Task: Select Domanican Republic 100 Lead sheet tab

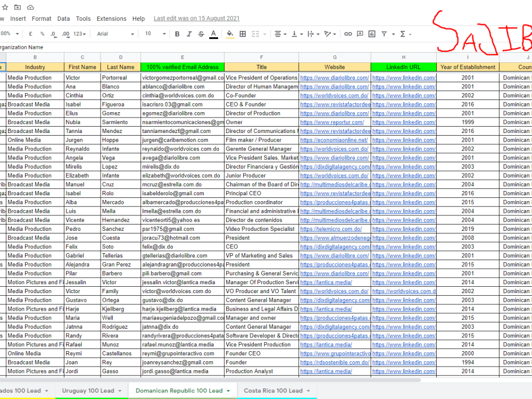Action: coord(179,391)
